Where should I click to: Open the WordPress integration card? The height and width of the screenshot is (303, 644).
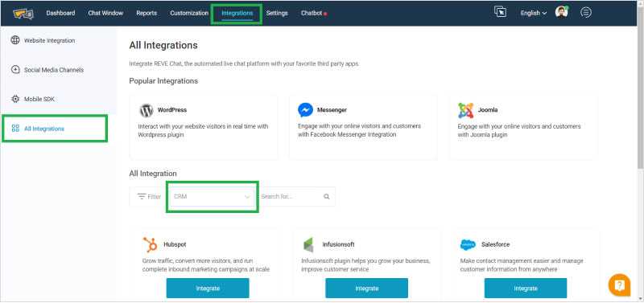point(204,127)
